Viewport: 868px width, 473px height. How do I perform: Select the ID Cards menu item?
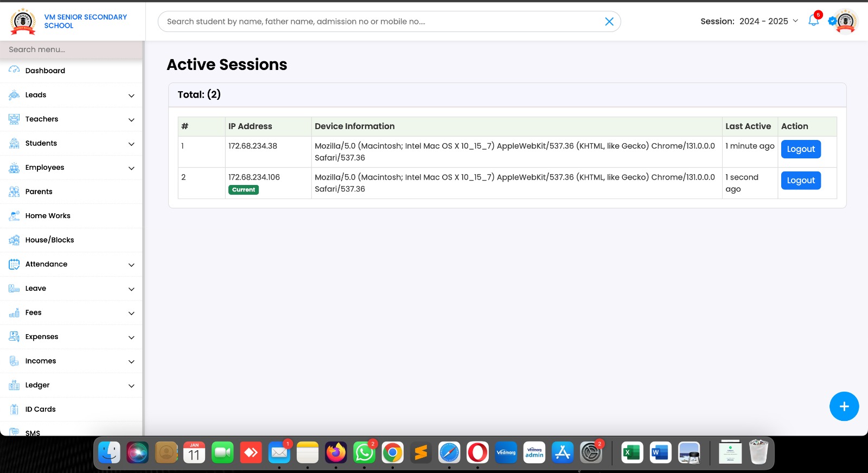[71, 409]
